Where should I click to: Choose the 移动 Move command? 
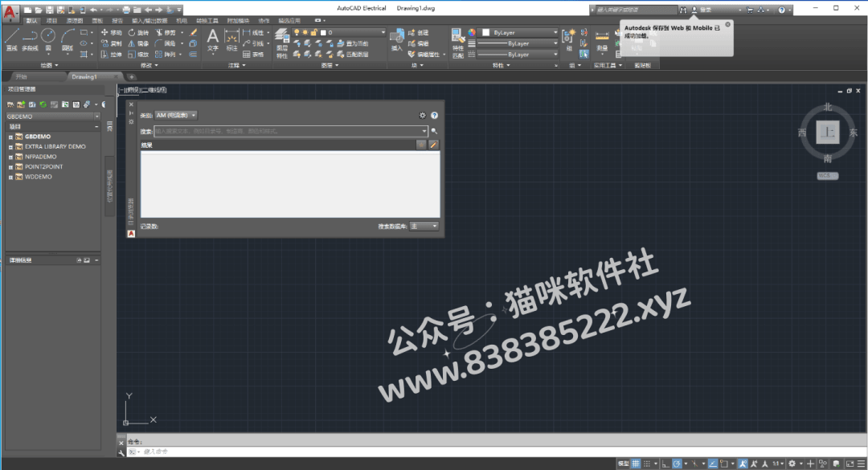111,33
